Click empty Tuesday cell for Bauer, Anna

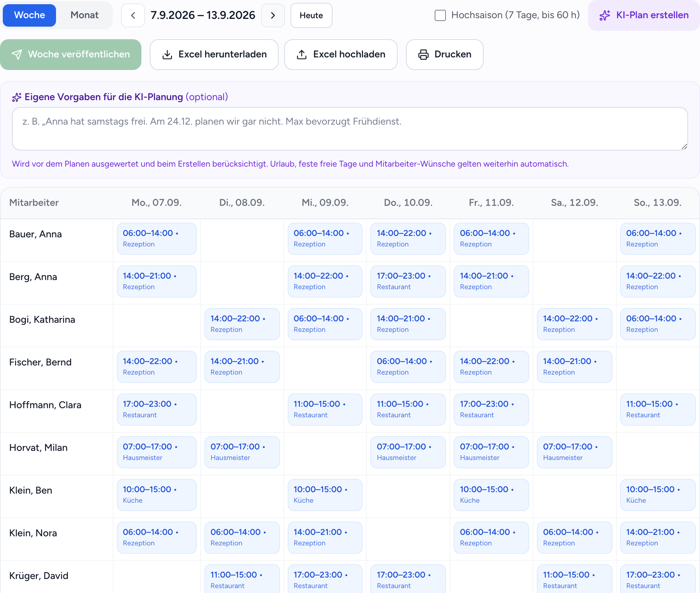point(242,240)
